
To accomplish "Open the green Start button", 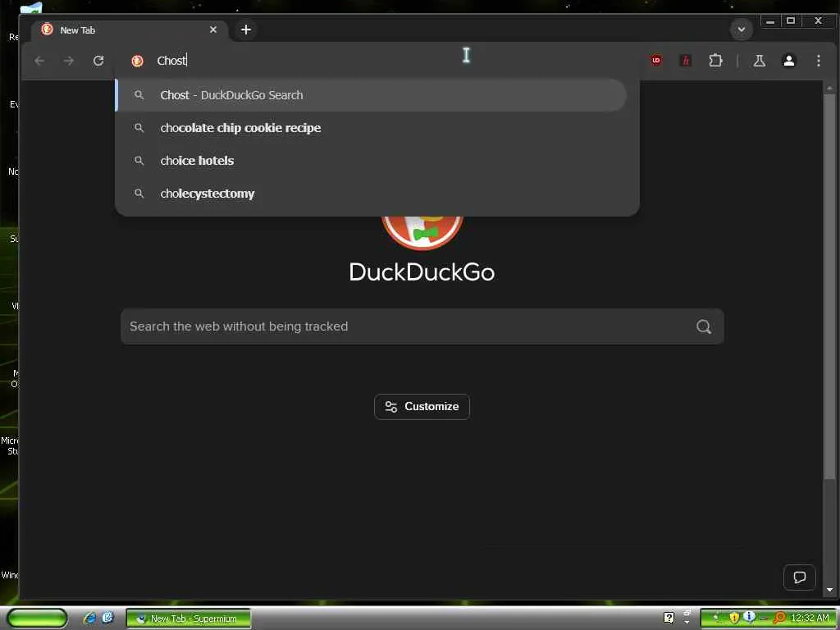I will tap(38, 619).
